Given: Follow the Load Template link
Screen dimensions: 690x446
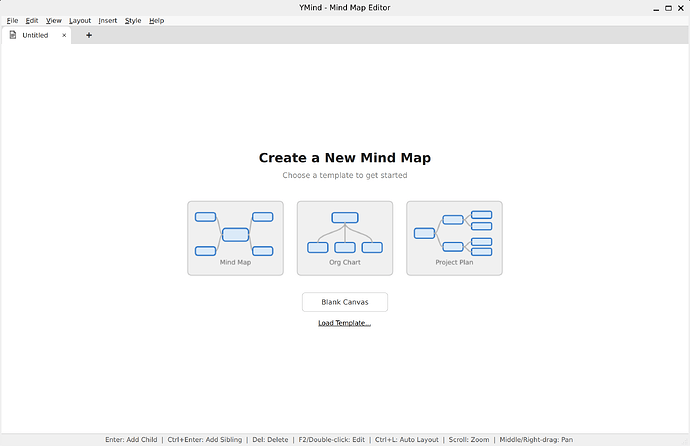Looking at the screenshot, I should [x=345, y=323].
